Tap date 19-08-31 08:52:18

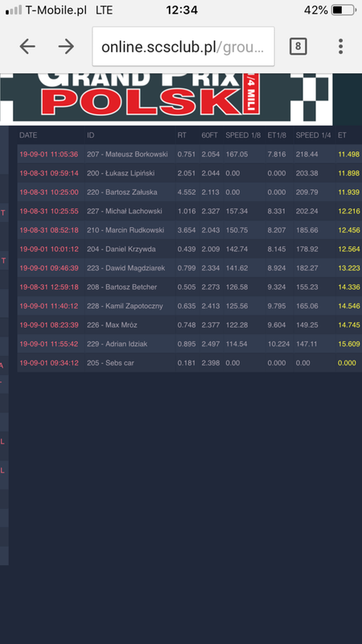pyautogui.click(x=49, y=230)
